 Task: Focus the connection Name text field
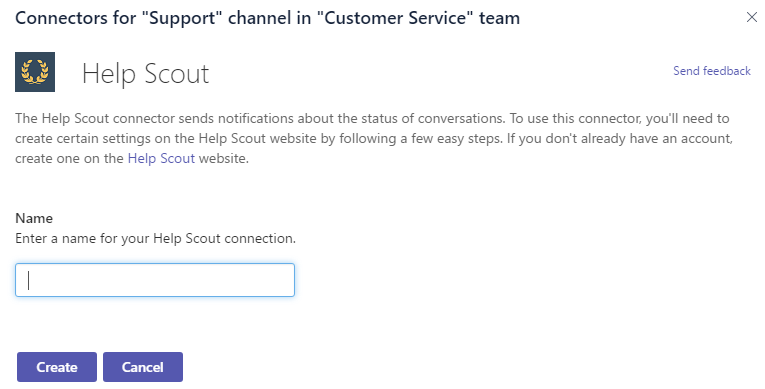tap(155, 280)
